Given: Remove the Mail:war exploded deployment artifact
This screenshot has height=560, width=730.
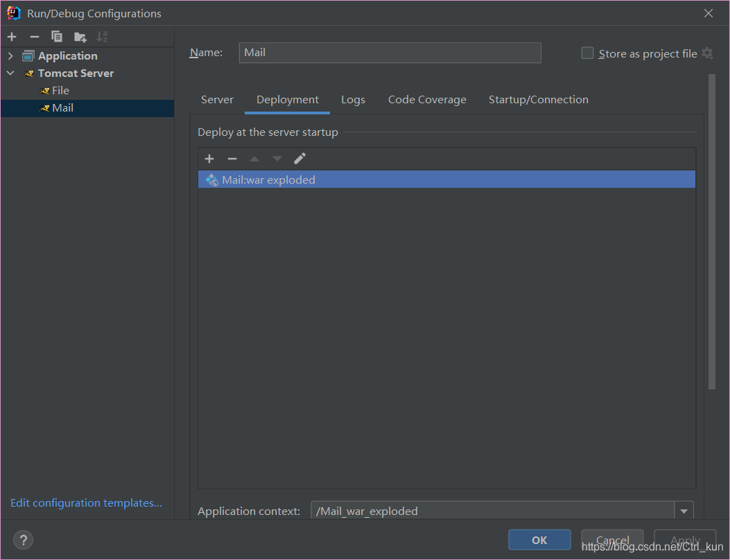Looking at the screenshot, I should click(x=232, y=159).
